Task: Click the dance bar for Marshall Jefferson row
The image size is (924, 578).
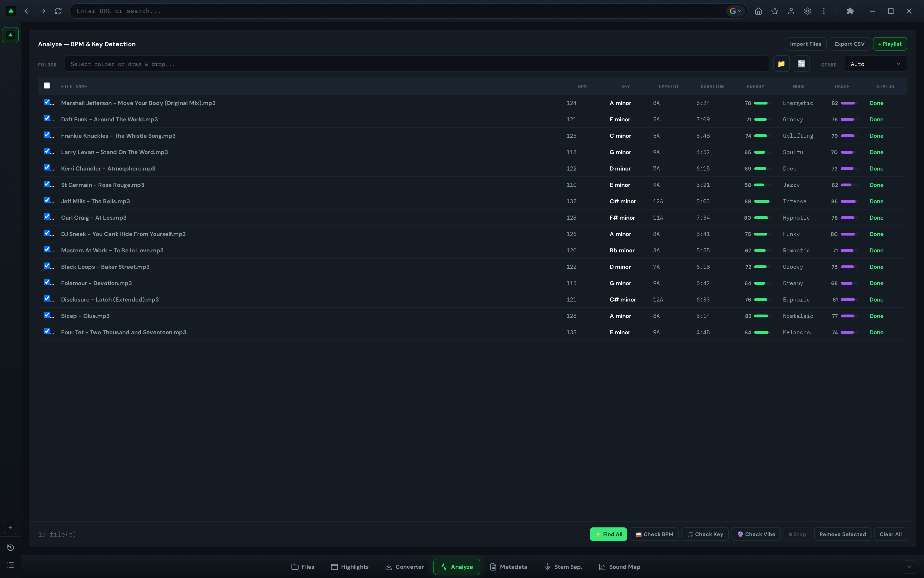Action: click(x=849, y=103)
